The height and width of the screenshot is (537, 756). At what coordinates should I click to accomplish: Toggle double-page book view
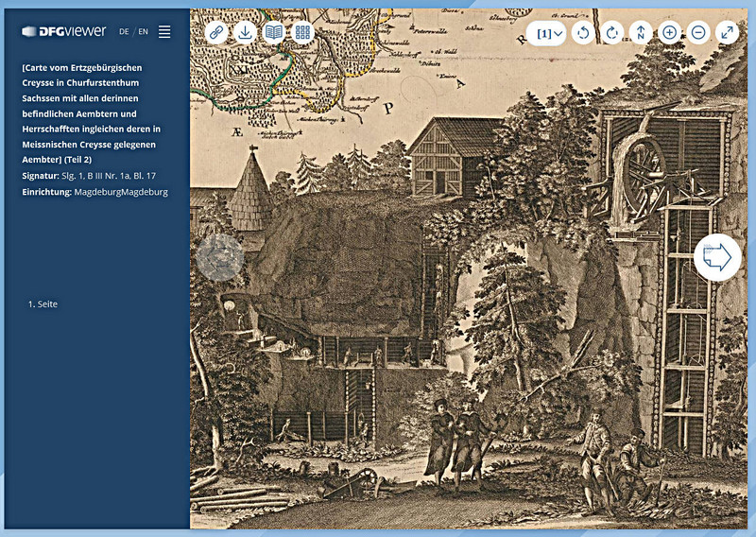[x=274, y=33]
